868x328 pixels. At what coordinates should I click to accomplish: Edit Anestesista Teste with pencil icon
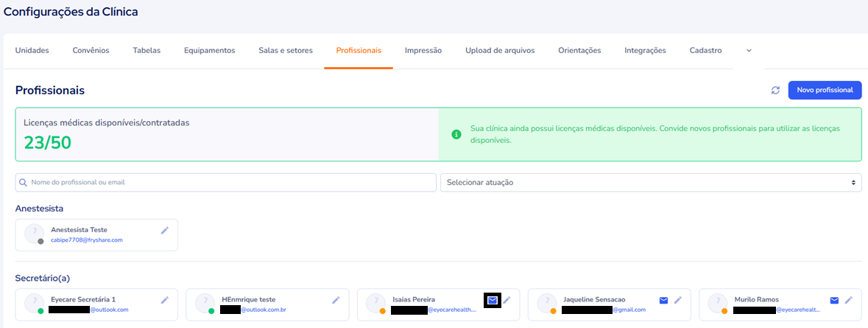(x=165, y=230)
